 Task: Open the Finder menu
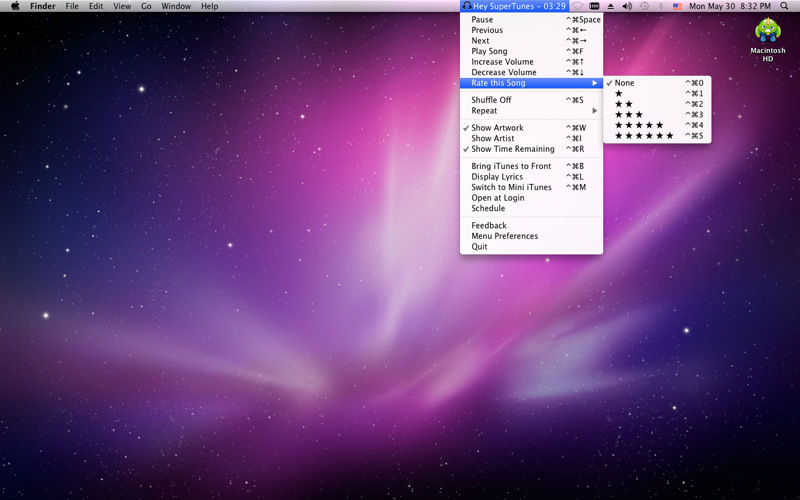click(x=42, y=6)
